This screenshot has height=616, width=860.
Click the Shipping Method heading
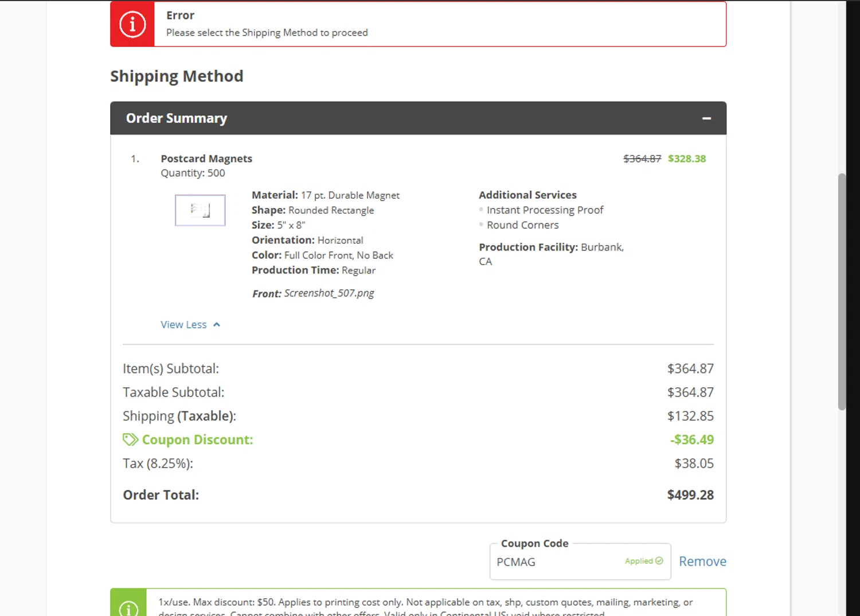177,76
